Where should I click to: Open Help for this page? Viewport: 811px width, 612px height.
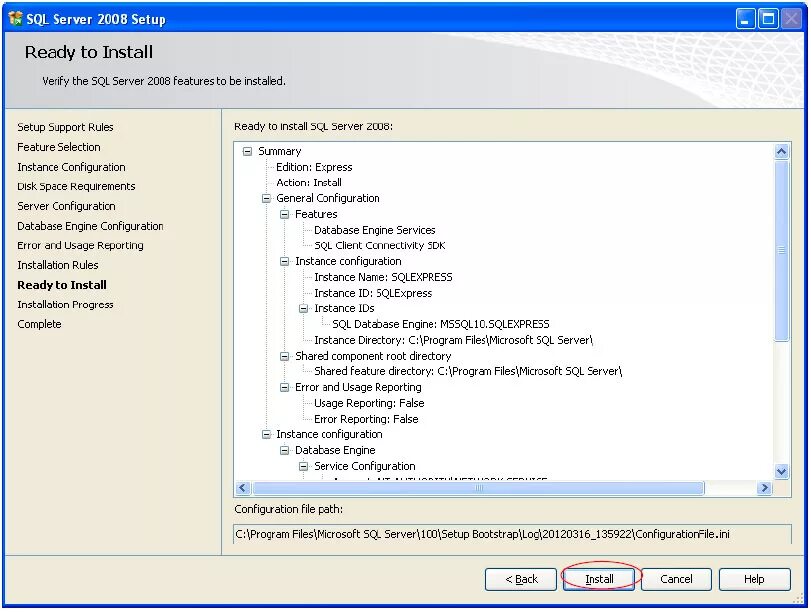pos(755,579)
